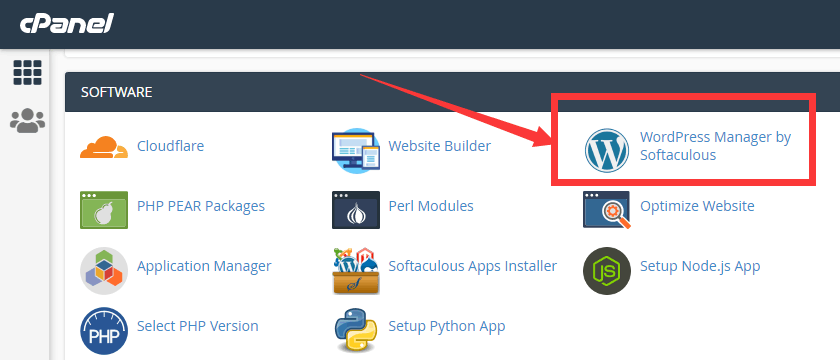Open the WordPress Manager by Softaculous link
Viewport: 840px width, 360px height.
[x=715, y=146]
